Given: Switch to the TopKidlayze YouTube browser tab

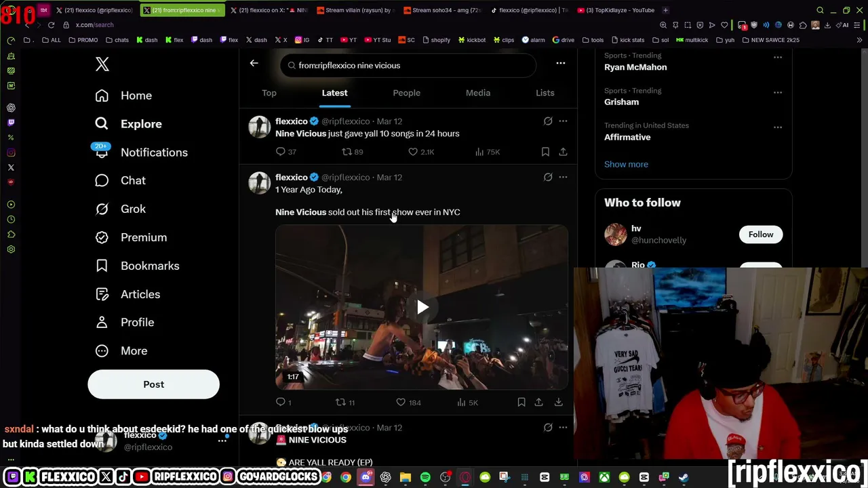Looking at the screenshot, I should pyautogui.click(x=616, y=10).
